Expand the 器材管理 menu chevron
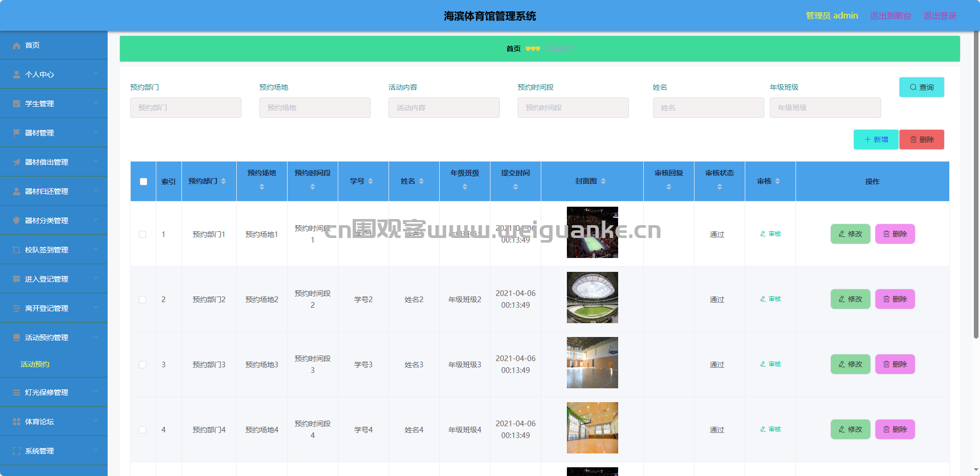Viewport: 980px width, 476px height. coord(95,132)
